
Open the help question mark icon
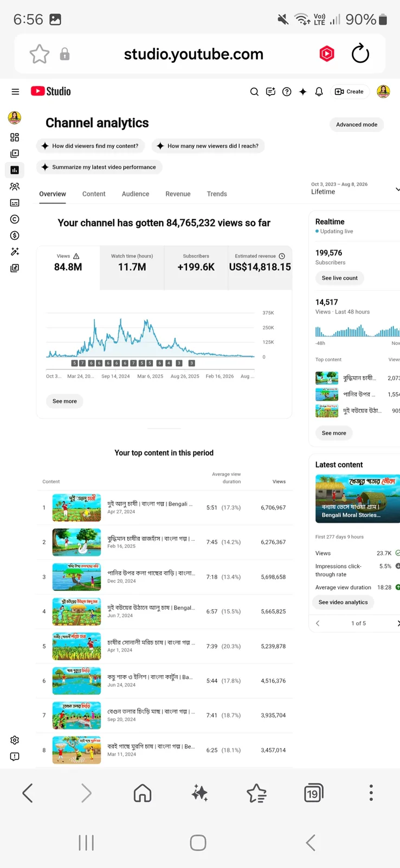pyautogui.click(x=287, y=92)
